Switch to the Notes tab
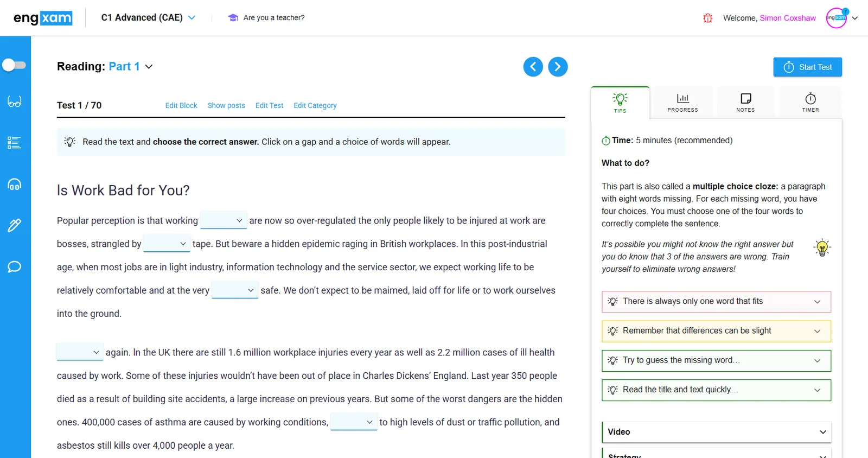 pyautogui.click(x=746, y=103)
